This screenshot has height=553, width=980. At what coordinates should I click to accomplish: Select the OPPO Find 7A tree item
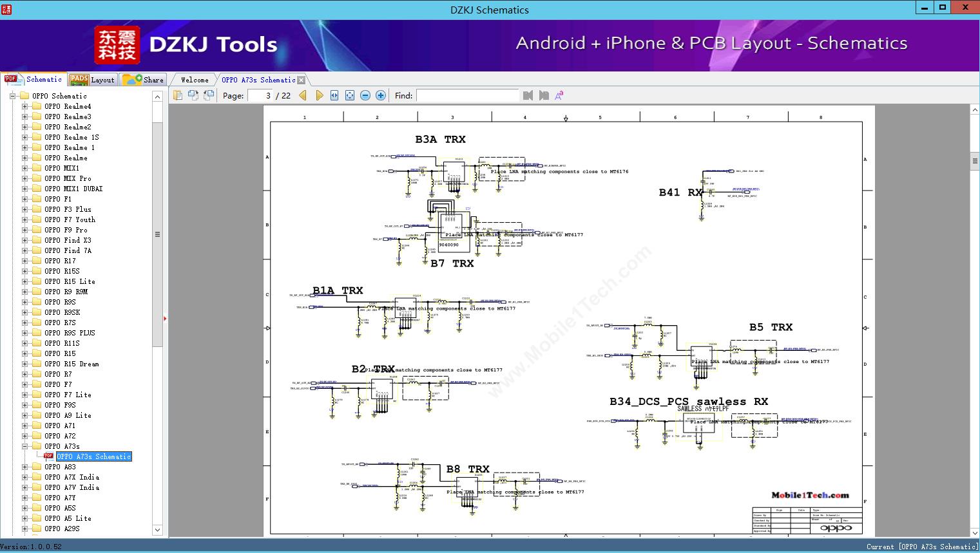[x=68, y=250]
